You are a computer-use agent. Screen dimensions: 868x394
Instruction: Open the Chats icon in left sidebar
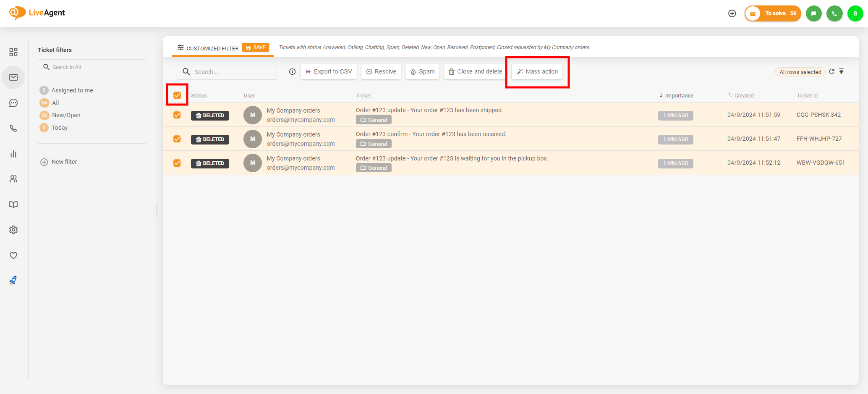[13, 103]
